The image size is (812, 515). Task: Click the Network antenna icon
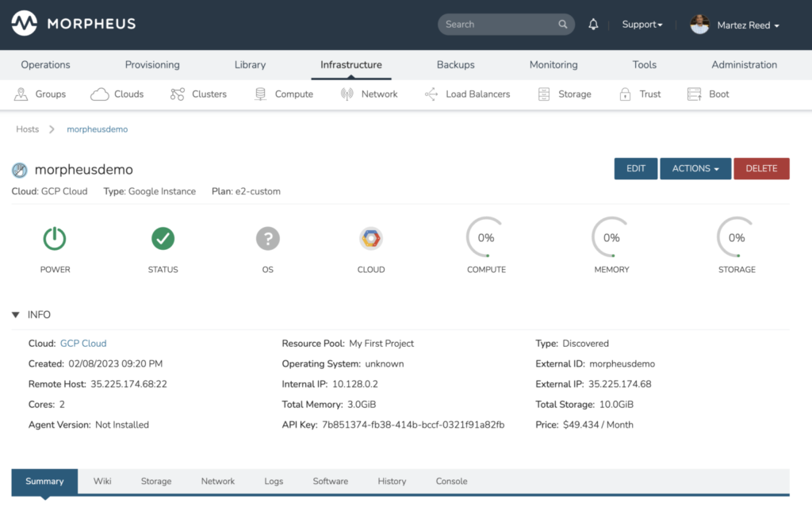pyautogui.click(x=347, y=94)
